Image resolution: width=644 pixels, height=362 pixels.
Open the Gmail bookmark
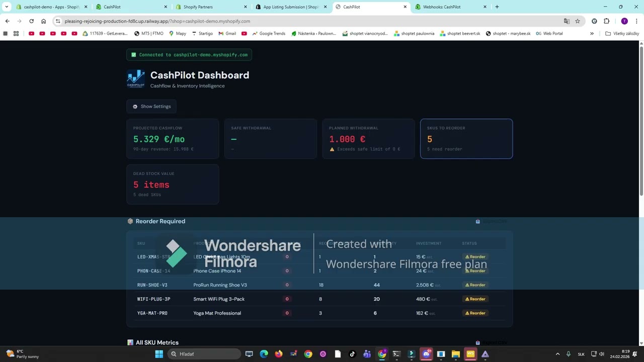point(227,34)
